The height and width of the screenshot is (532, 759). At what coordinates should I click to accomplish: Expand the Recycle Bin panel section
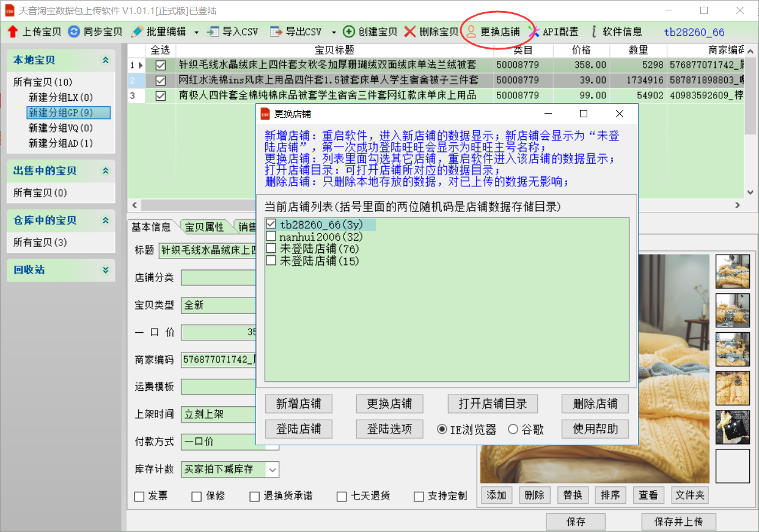(x=106, y=270)
